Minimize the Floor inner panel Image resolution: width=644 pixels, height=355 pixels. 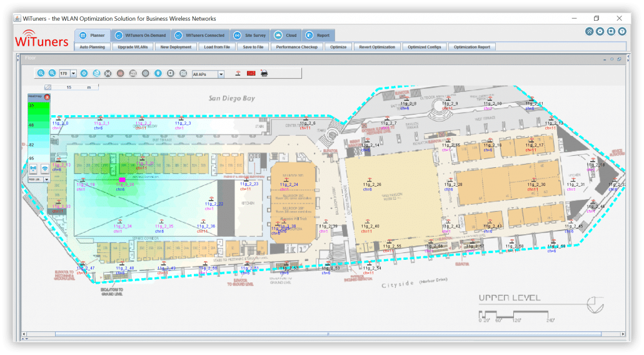click(605, 59)
